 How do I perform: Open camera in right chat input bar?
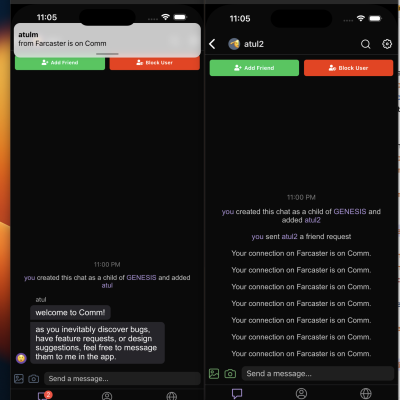click(230, 374)
